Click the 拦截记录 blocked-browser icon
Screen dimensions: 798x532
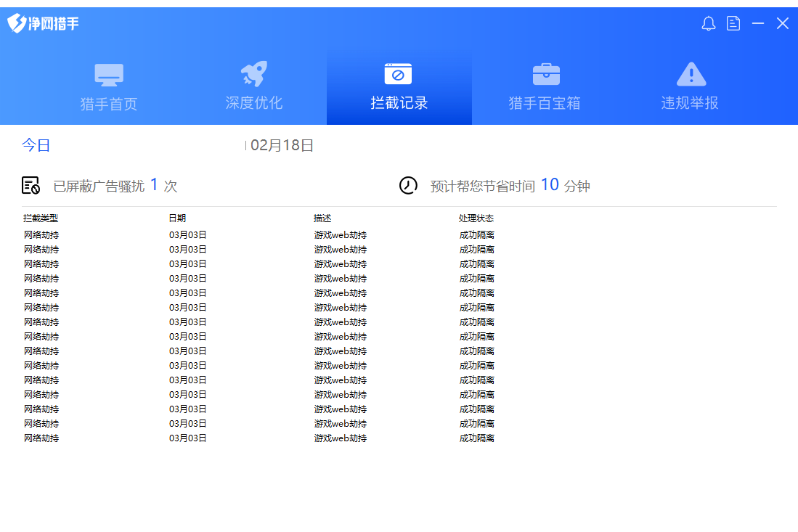click(x=399, y=73)
